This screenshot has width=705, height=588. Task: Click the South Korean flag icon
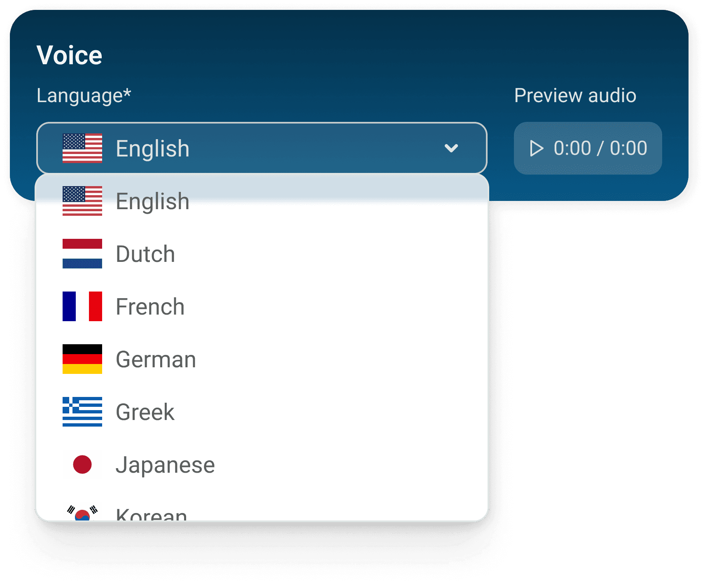pyautogui.click(x=82, y=513)
